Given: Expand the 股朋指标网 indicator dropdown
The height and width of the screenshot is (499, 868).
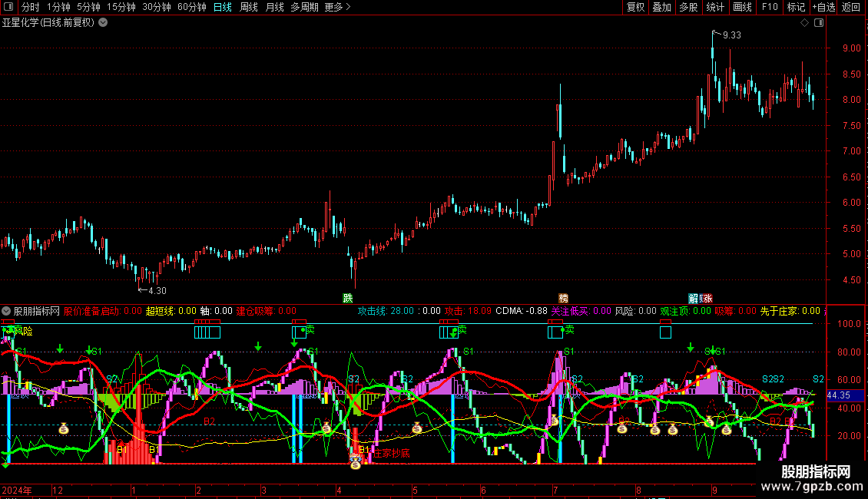Looking at the screenshot, I should pos(7,312).
